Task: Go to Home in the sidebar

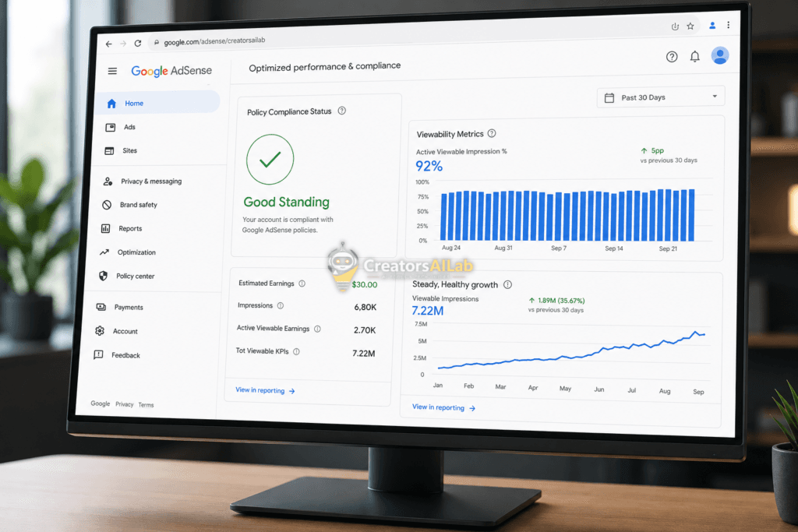Action: pyautogui.click(x=158, y=104)
